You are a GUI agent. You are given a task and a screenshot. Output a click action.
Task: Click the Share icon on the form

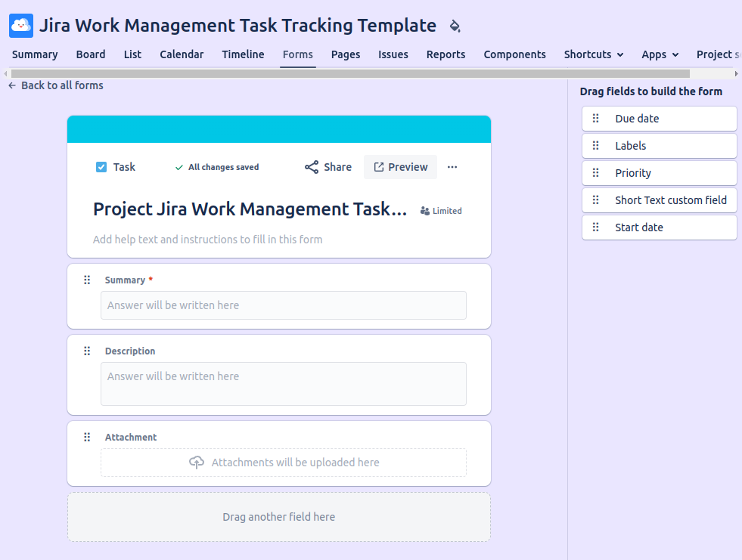[x=312, y=167]
